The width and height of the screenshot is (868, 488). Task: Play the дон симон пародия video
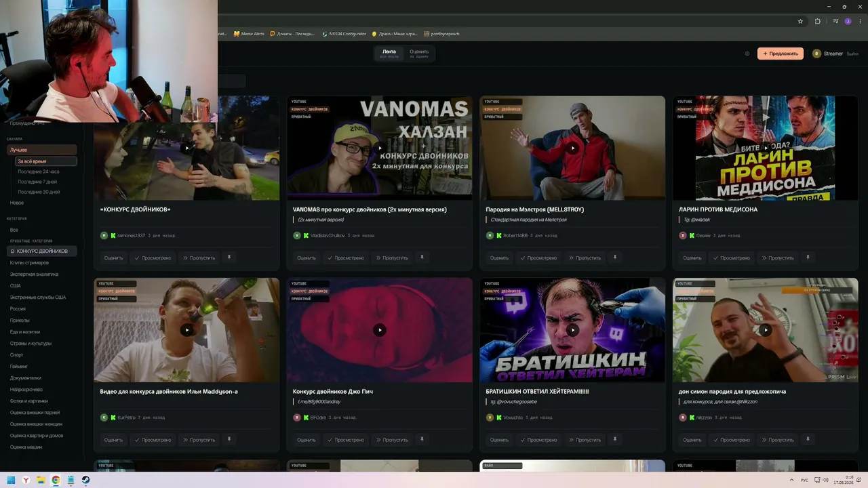pyautogui.click(x=766, y=330)
